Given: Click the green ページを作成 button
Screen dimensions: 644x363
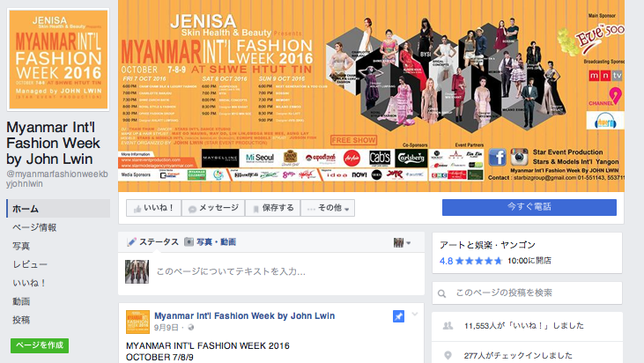Looking at the screenshot, I should [40, 345].
